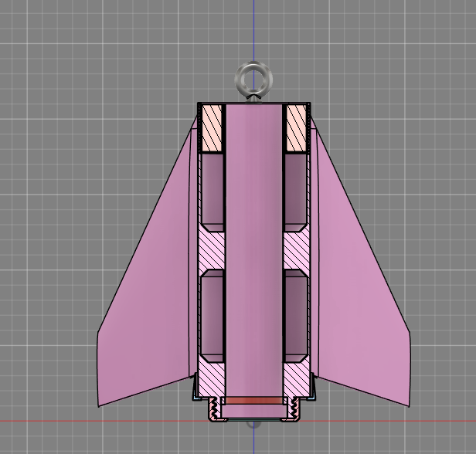The width and height of the screenshot is (476, 454).
Task: Click the red band at tube base
Action: [253, 401]
